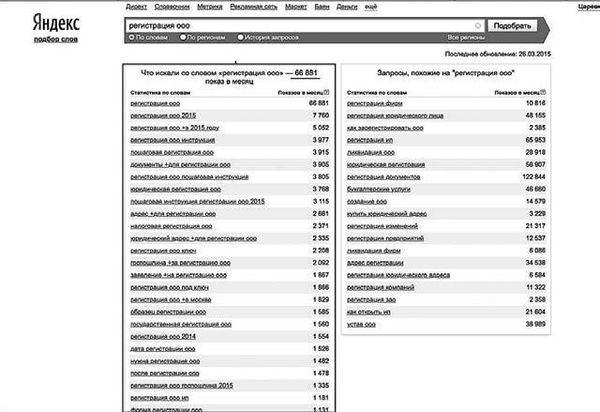The width and height of the screenshot is (600, 412).
Task: Open the подбор слов link under logo
Action: (56, 39)
